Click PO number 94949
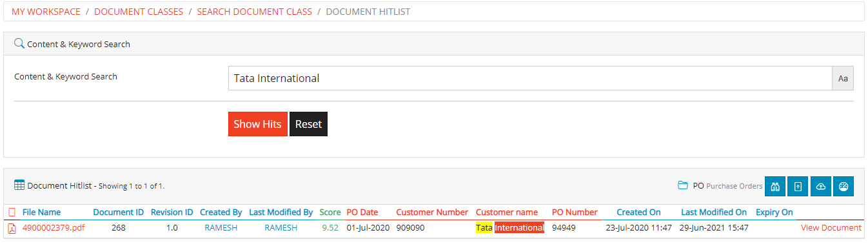Image resolution: width=868 pixels, height=248 pixels. 564,227
